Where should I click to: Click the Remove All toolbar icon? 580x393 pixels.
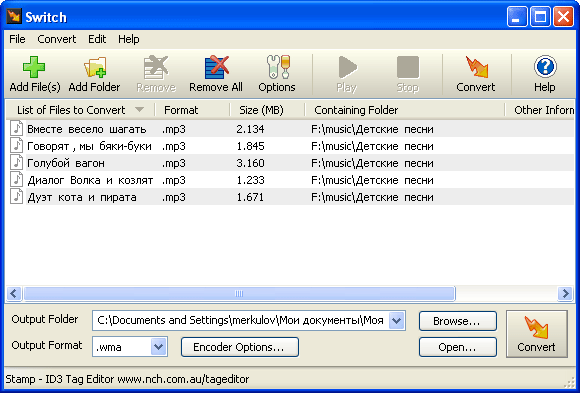(217, 67)
